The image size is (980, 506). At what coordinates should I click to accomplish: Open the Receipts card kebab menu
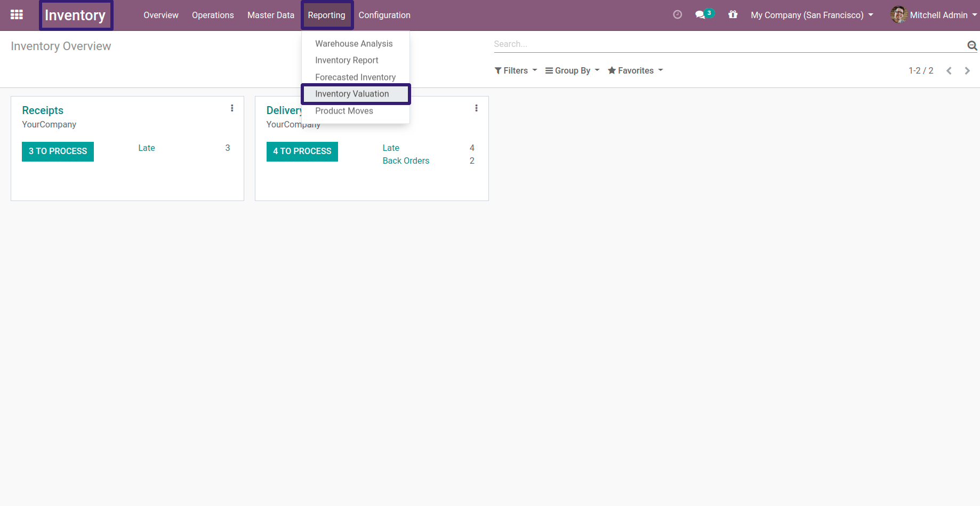coord(232,108)
